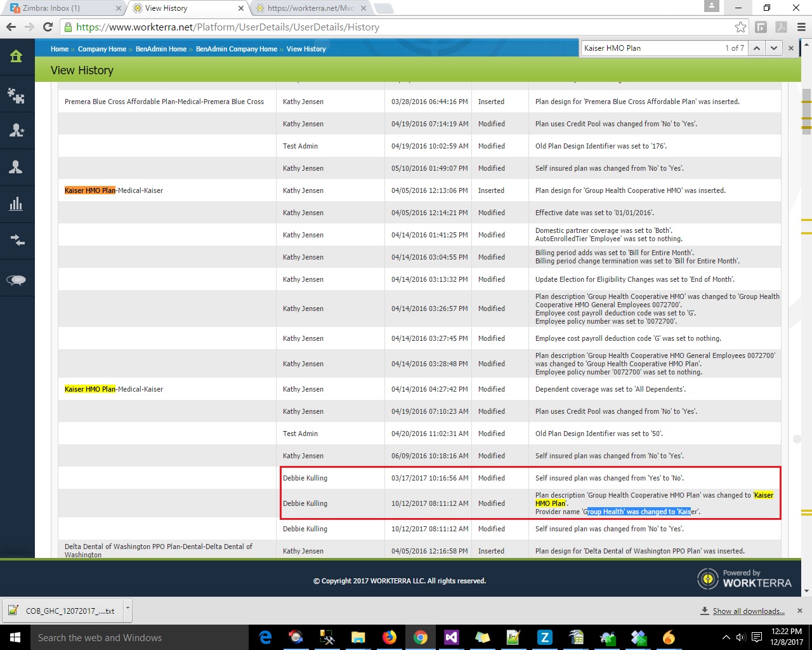812x650 pixels.
Task: Click the browser address bar
Action: click(400, 27)
